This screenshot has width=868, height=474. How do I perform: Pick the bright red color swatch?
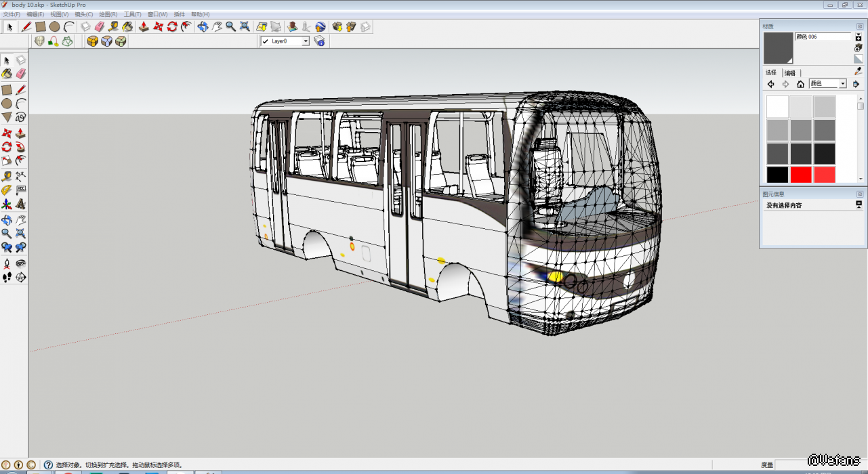pyautogui.click(x=801, y=175)
